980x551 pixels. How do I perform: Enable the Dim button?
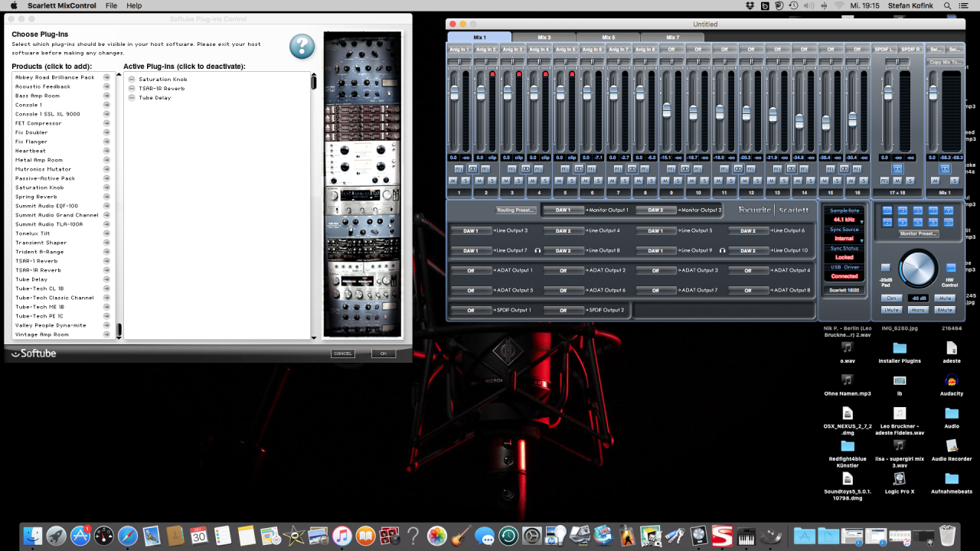pyautogui.click(x=892, y=298)
